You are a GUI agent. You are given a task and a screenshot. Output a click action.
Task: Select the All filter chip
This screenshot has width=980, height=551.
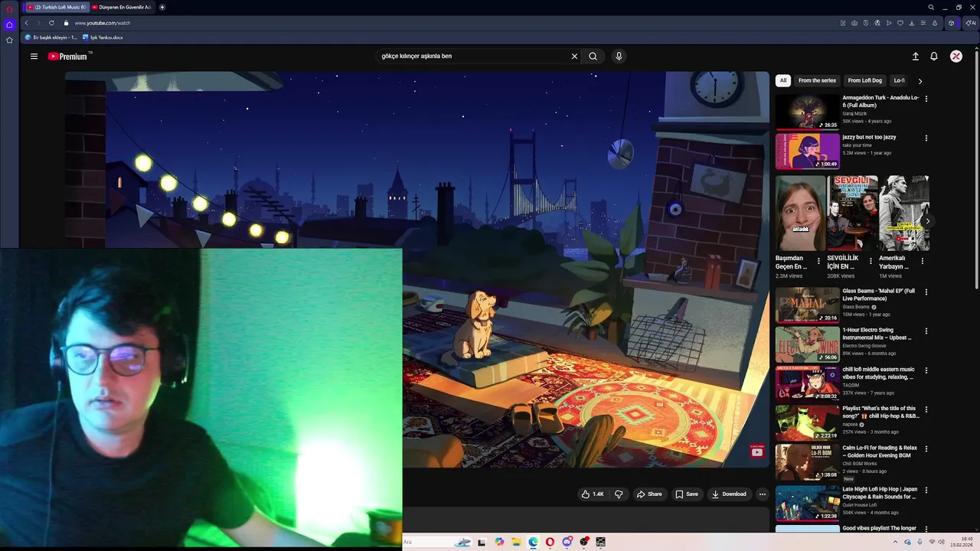pos(782,80)
